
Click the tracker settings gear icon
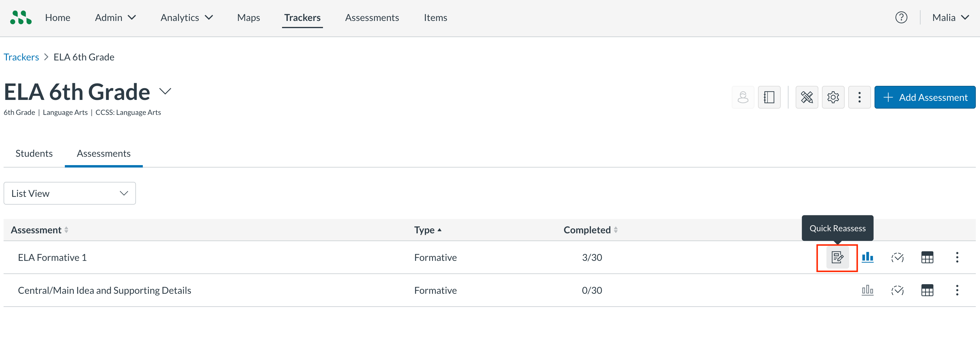pyautogui.click(x=833, y=97)
